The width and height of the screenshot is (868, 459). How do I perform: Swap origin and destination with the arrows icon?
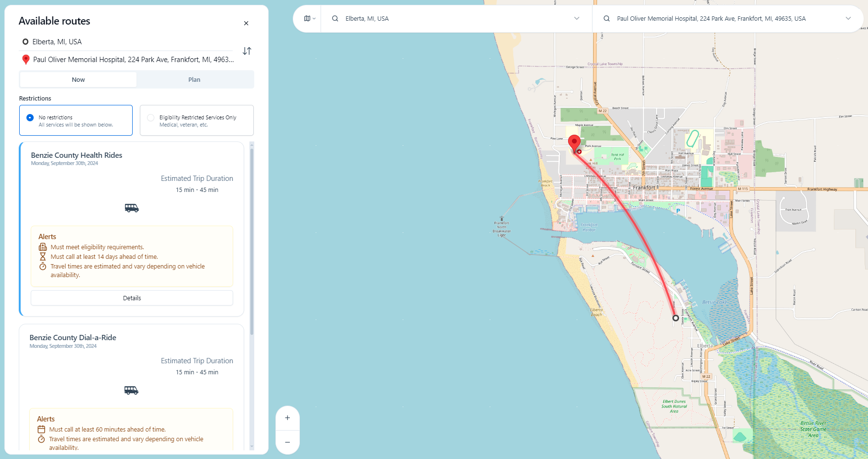click(247, 51)
